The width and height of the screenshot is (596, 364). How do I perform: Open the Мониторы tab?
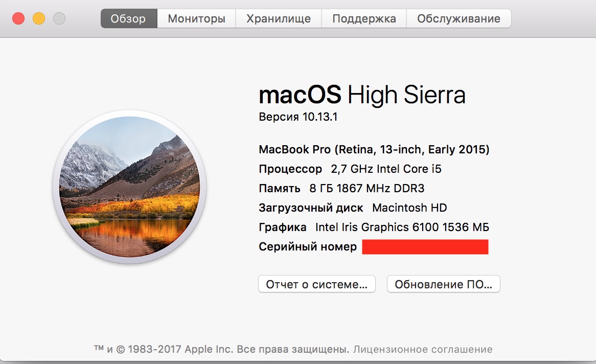pos(196,19)
